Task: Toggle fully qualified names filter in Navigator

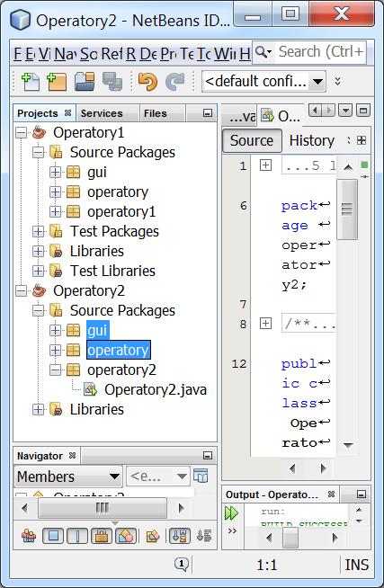Action: pos(153,536)
